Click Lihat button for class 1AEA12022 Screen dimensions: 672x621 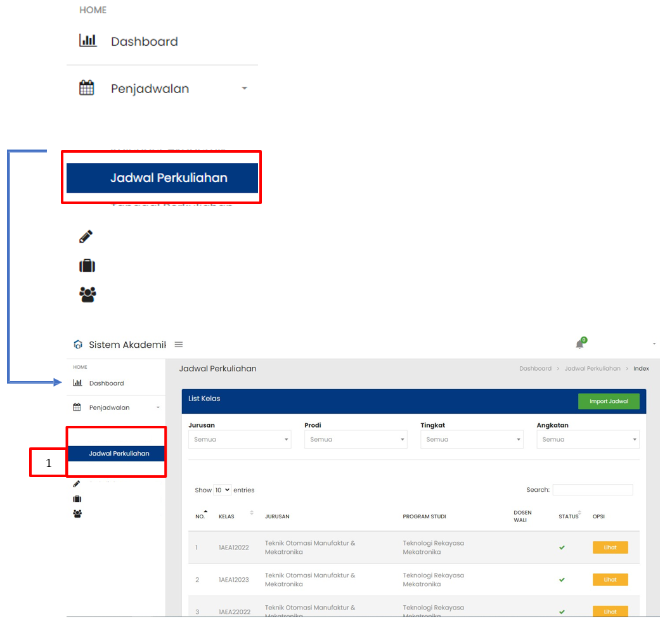pyautogui.click(x=611, y=547)
